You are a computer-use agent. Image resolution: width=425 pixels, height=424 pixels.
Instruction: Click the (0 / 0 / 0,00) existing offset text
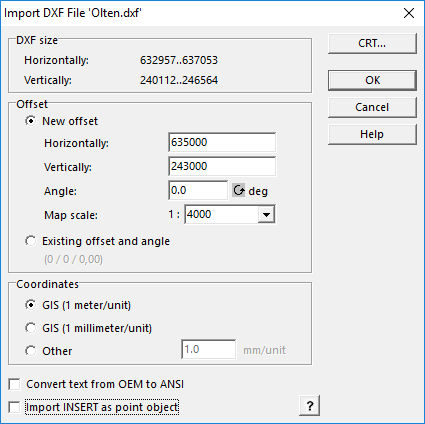pyautogui.click(x=73, y=259)
